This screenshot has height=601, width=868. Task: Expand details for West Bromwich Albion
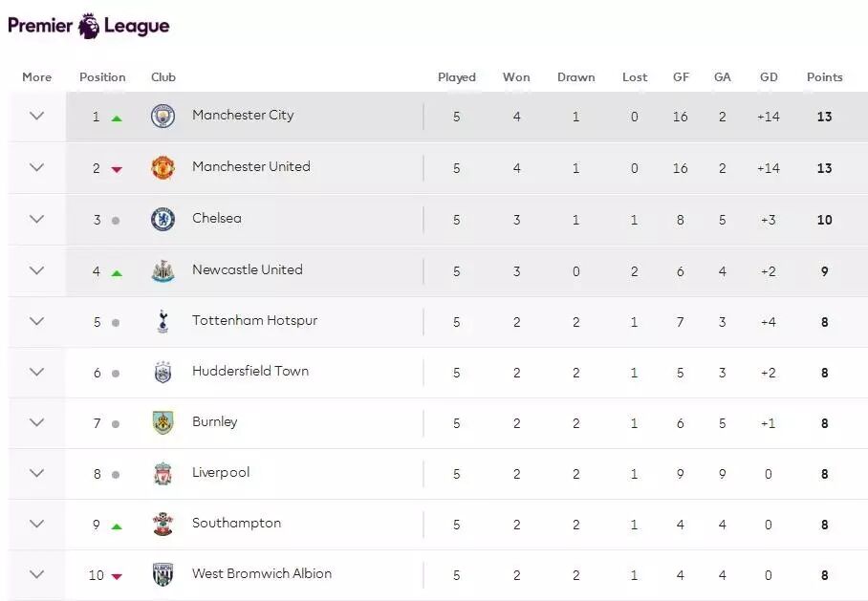(37, 575)
